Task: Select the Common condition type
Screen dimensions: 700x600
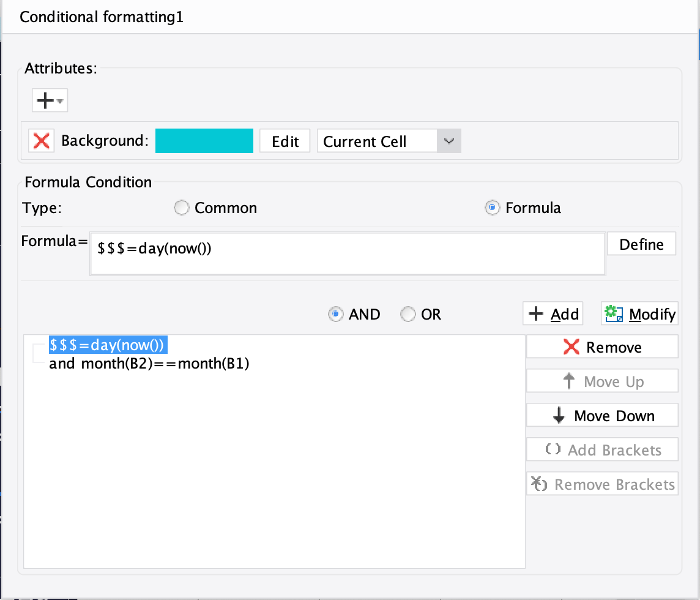Action: [x=182, y=208]
